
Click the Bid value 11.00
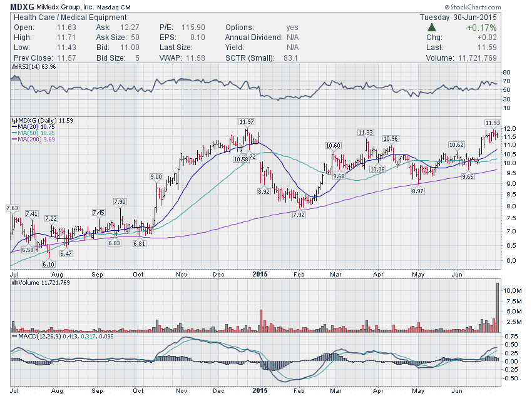point(130,48)
